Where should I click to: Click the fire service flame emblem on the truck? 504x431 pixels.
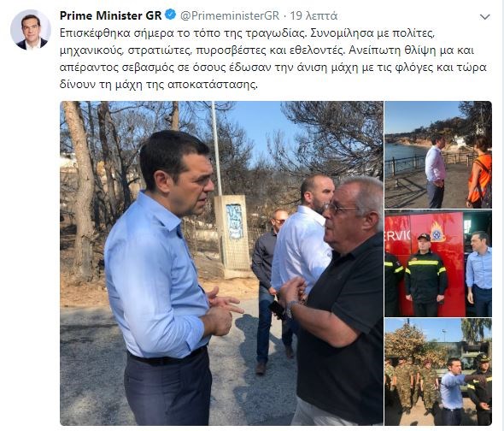pos(437,231)
